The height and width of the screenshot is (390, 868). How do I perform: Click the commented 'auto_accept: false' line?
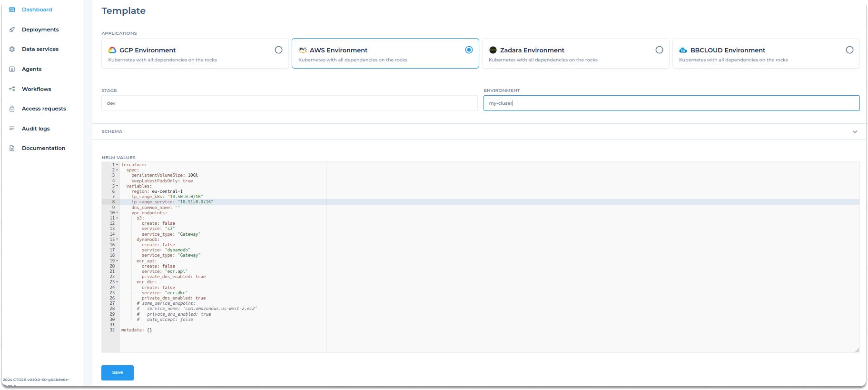tap(165, 320)
